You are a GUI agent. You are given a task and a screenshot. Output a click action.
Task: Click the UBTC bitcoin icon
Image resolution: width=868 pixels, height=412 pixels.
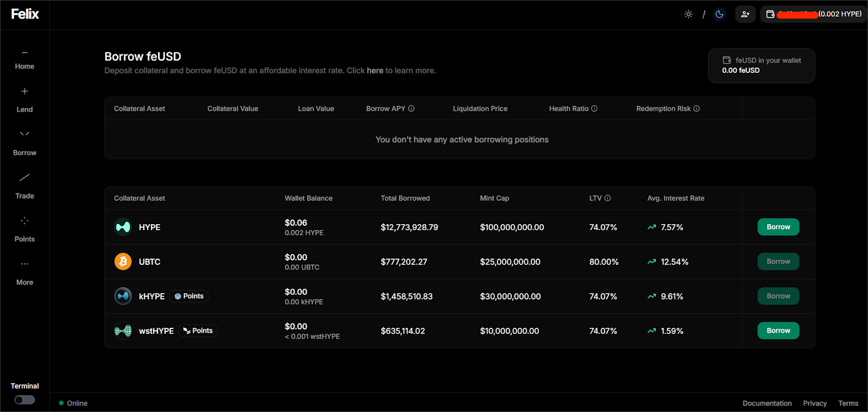(123, 262)
